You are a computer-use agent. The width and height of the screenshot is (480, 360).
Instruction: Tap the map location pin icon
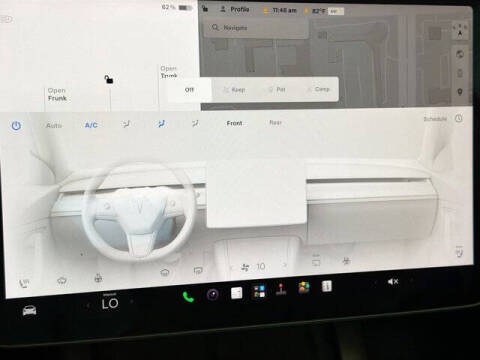pos(460,92)
